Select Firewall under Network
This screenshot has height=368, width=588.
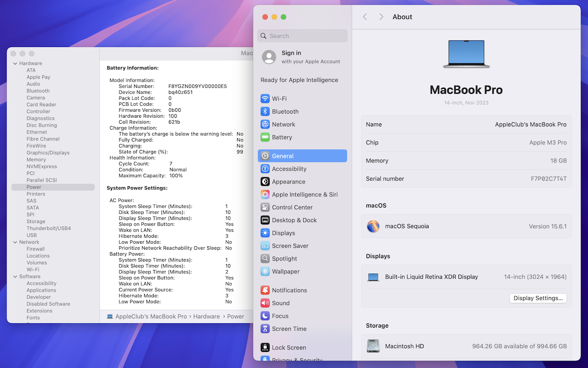(36, 249)
